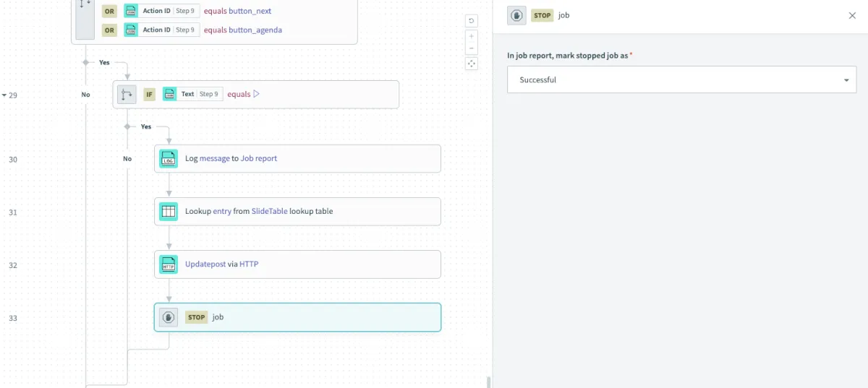The width and height of the screenshot is (868, 388).
Task: Click the stop hand icon on step 33
Action: tap(169, 317)
